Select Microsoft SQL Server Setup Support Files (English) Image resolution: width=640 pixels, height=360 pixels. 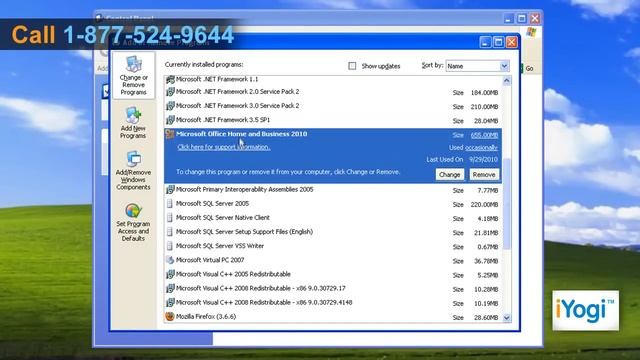click(x=244, y=232)
